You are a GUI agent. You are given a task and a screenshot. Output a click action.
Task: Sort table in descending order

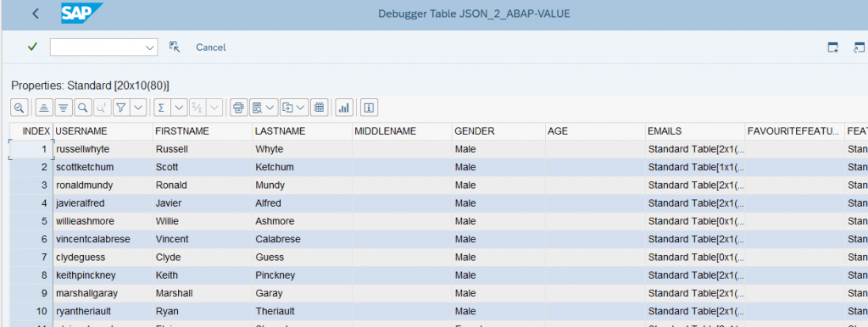pos(64,108)
